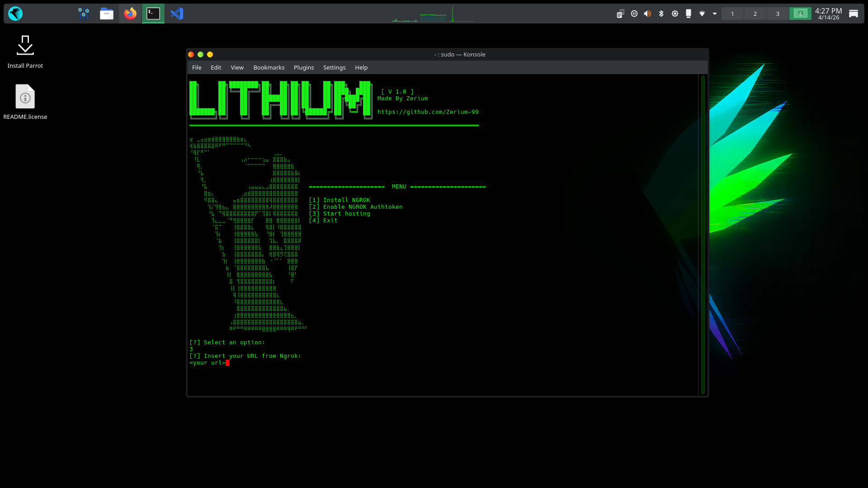The image size is (868, 488).
Task: Open the Plugins menu in Konsole
Action: (x=303, y=67)
